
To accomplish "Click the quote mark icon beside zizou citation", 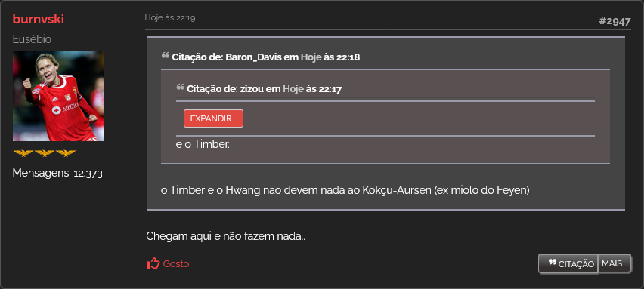I will [x=180, y=87].
